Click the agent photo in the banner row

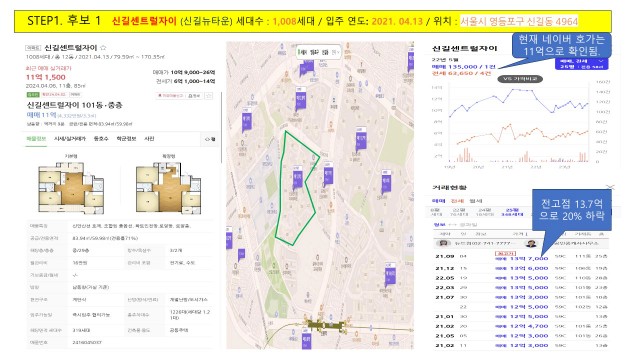(x=531, y=244)
